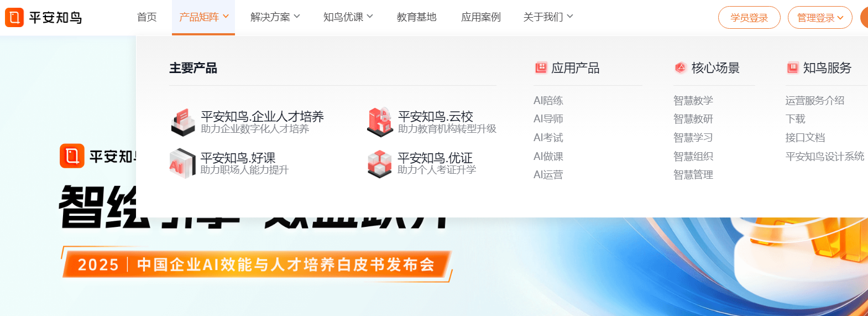Click the 2025 白皮书发布会 banner
This screenshot has width=868, height=316.
[257, 265]
